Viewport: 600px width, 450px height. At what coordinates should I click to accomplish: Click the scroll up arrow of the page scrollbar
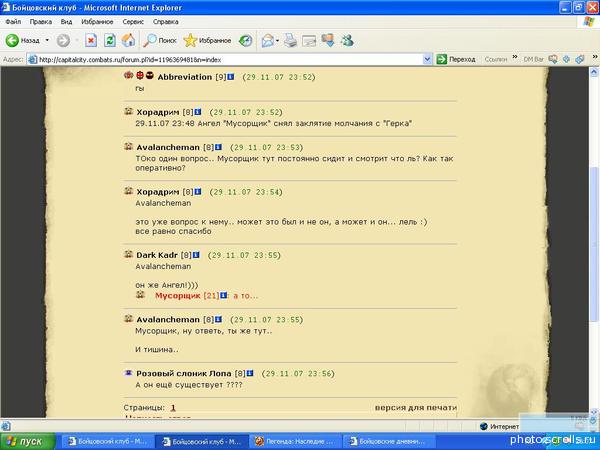pyautogui.click(x=594, y=72)
